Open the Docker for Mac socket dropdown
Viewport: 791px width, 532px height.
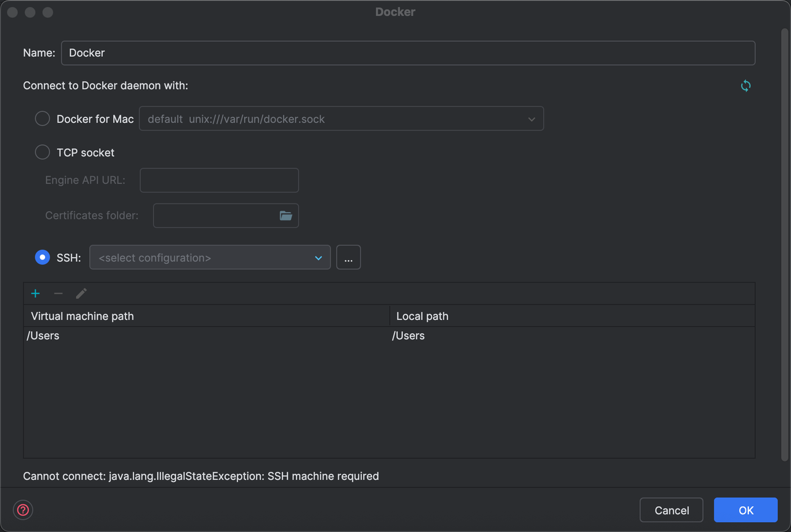pyautogui.click(x=341, y=119)
